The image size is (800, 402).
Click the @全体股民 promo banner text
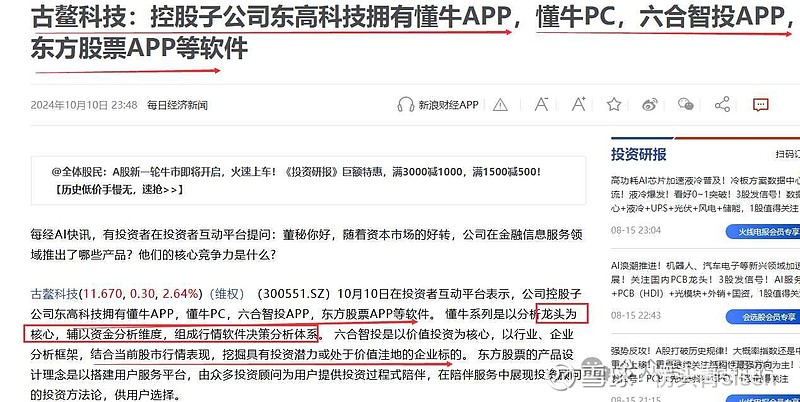(x=296, y=172)
